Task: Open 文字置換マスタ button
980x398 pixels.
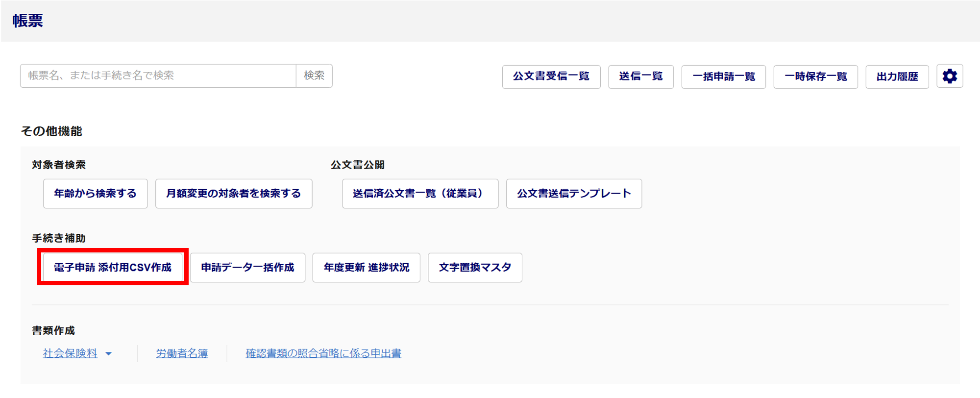Action: click(475, 267)
